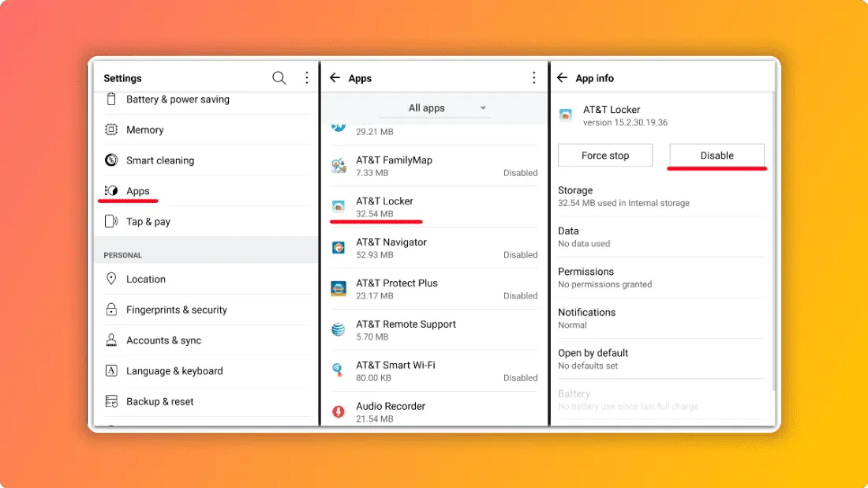Click Disabled label on AT&T Navigator row
The height and width of the screenshot is (488, 868).
pyautogui.click(x=520, y=255)
